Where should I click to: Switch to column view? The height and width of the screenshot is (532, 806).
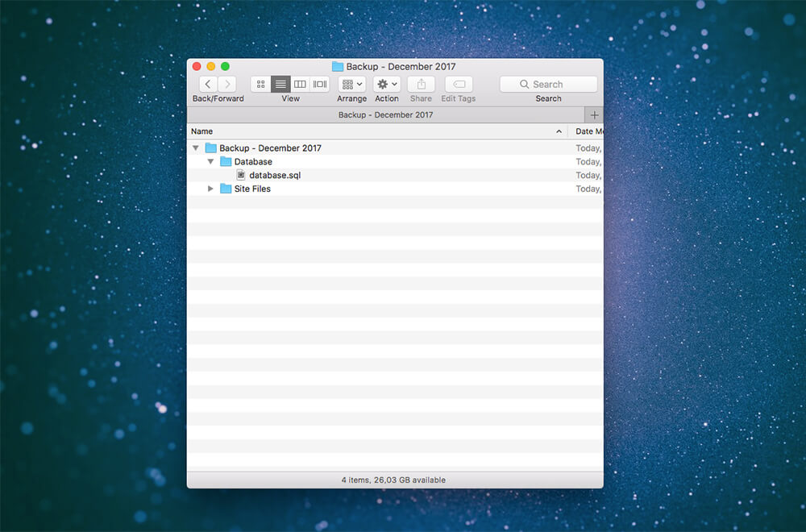click(x=300, y=84)
